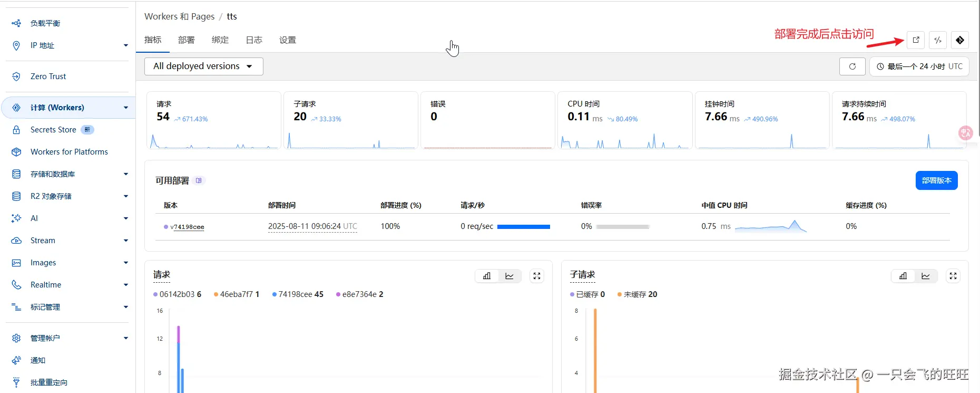This screenshot has height=393, width=980.
Task: Click the R2 对象存储 bucket icon
Action: click(x=16, y=196)
